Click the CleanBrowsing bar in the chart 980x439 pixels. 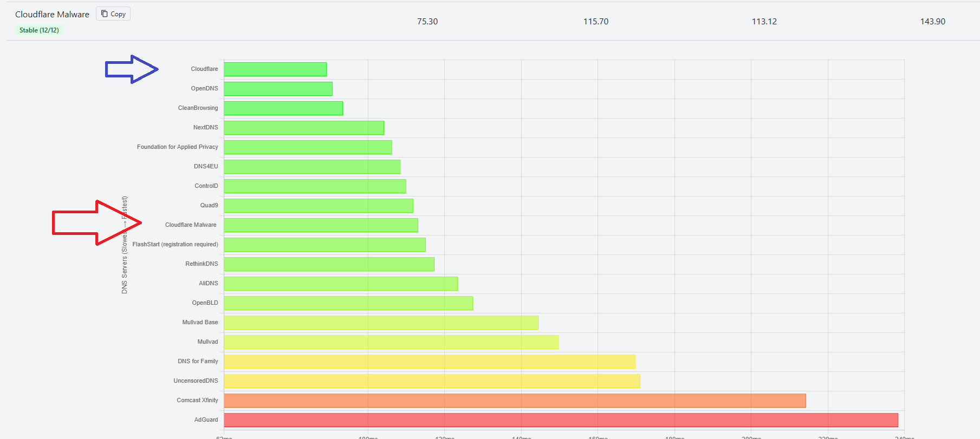pos(283,108)
